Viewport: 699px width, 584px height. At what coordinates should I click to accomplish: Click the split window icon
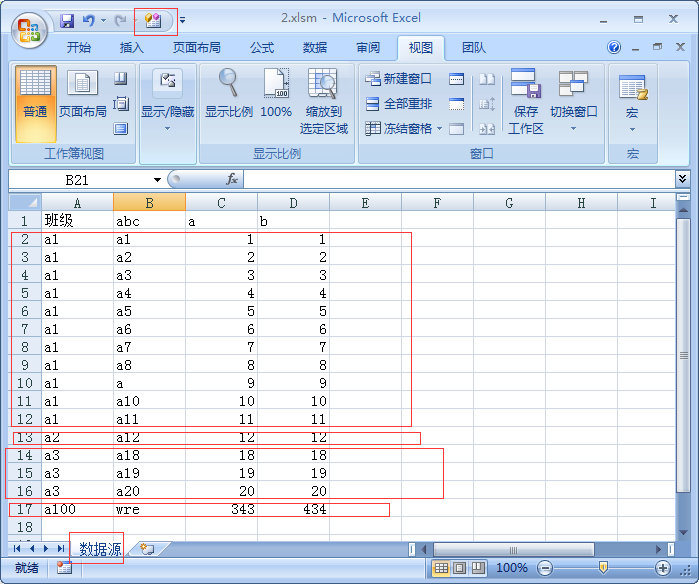(456, 79)
